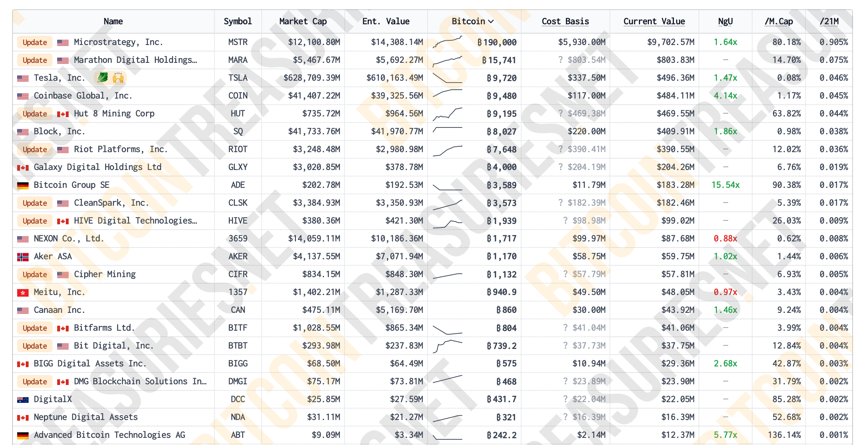Click the question mark by Galaxy Digital's cost basis

pos(561,167)
